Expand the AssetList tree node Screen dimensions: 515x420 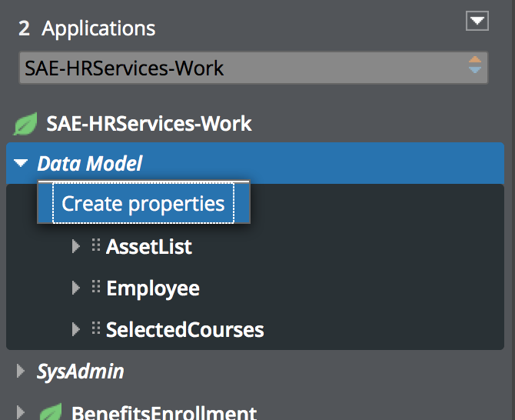click(x=76, y=246)
